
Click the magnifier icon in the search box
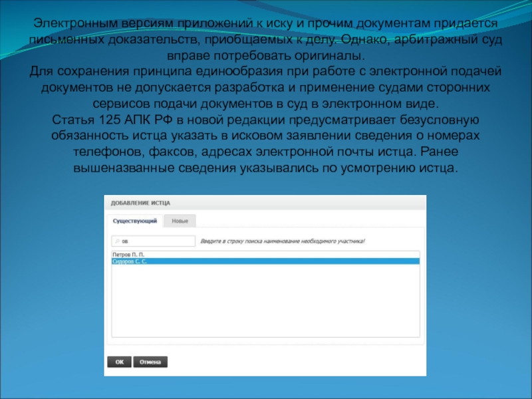(x=116, y=241)
